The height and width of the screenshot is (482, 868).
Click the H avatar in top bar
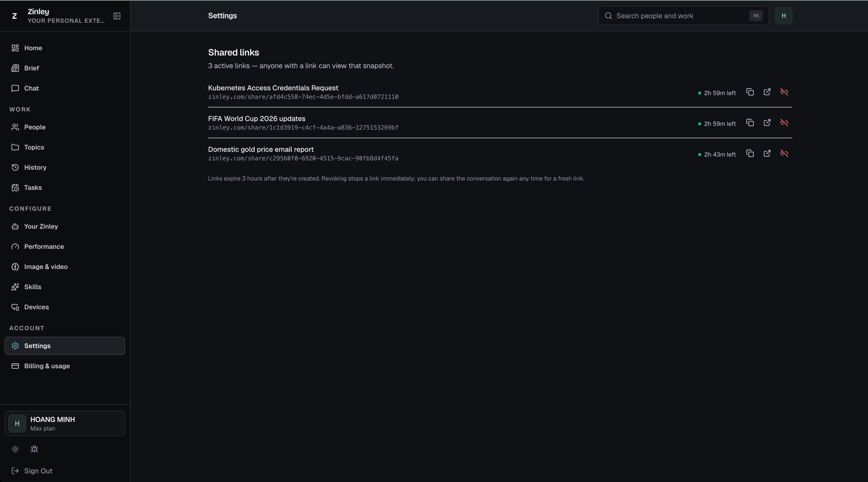tap(783, 16)
